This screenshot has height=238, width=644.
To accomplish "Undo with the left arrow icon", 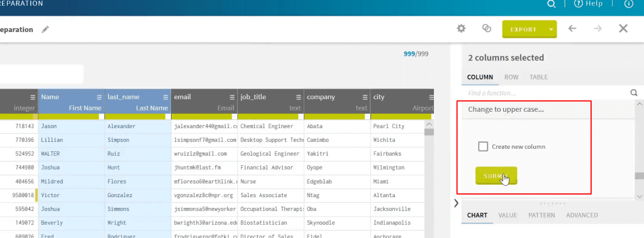I will pos(572,28).
